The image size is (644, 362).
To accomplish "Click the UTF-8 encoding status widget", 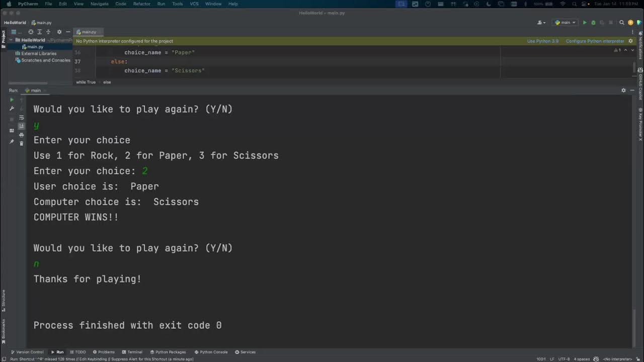I will click(563, 359).
